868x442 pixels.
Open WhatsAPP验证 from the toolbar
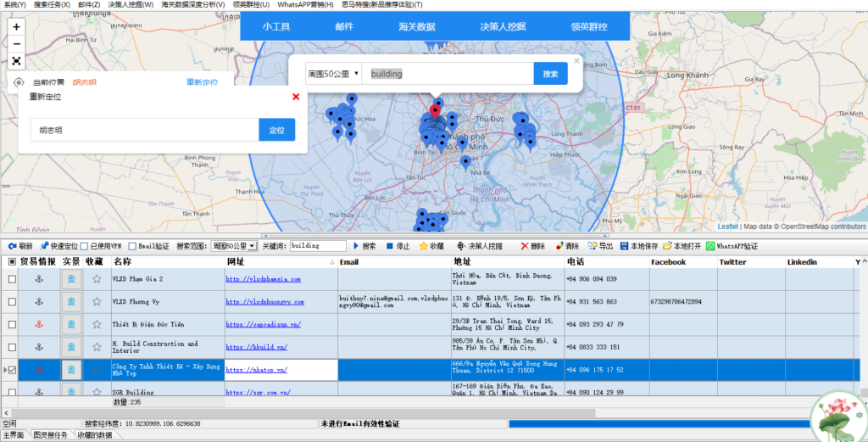(732, 246)
